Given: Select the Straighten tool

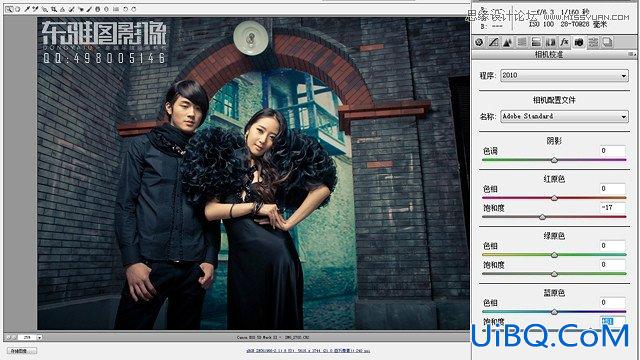Looking at the screenshot, I should tap(62, 9).
